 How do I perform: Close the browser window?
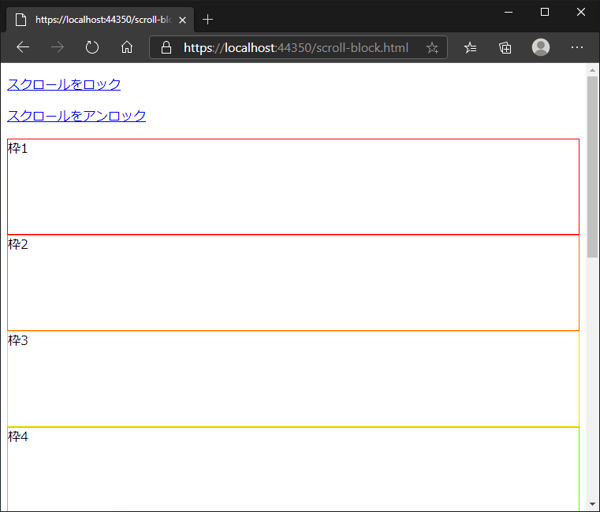click(581, 12)
